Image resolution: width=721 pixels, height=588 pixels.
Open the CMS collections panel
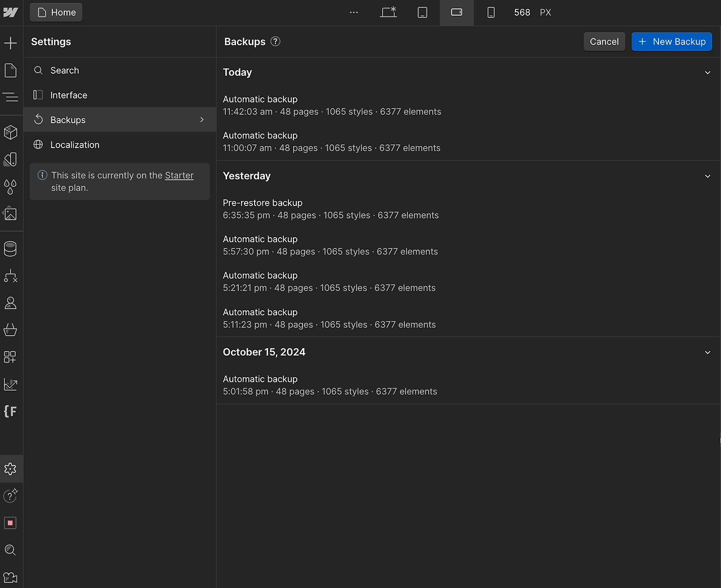click(11, 248)
